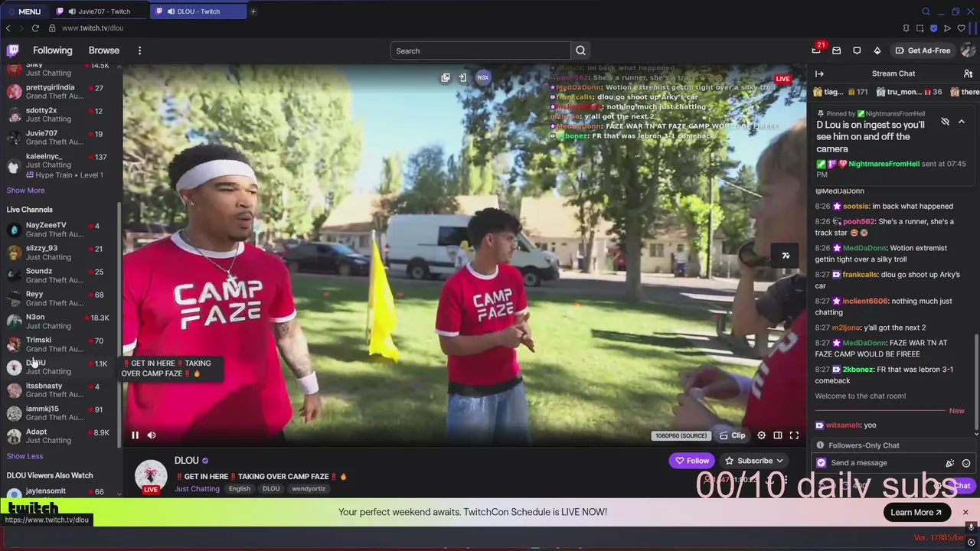Open the prettygirlindia channel in the sidebar

[58, 92]
